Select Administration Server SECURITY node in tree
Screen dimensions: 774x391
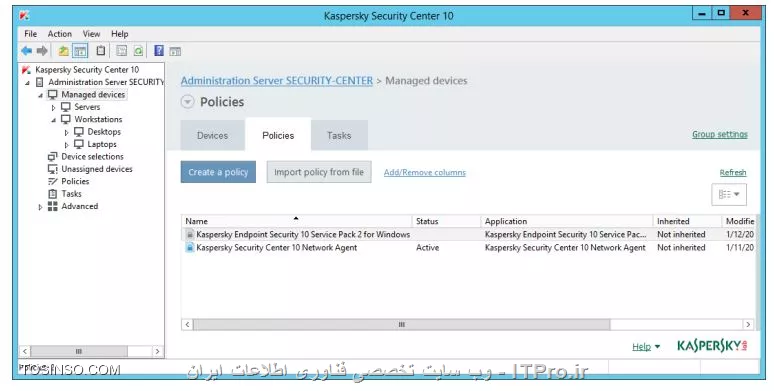click(x=106, y=82)
